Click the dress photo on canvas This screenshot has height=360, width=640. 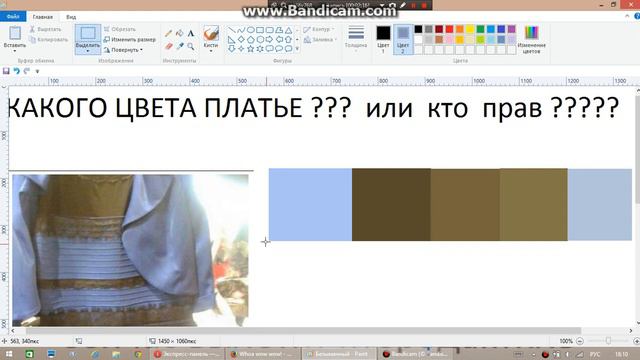[130, 250]
